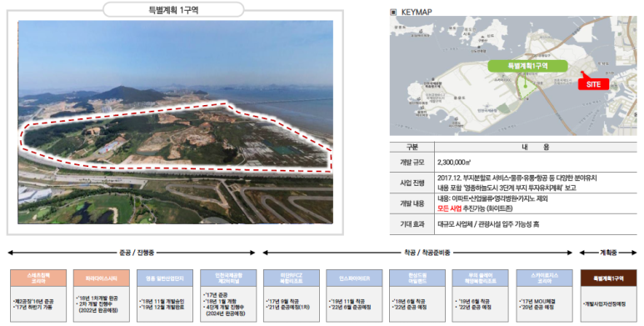Screen dimensions: 644x326
Task: Click the '20년 준공 예정' detail text
Action: (537, 307)
